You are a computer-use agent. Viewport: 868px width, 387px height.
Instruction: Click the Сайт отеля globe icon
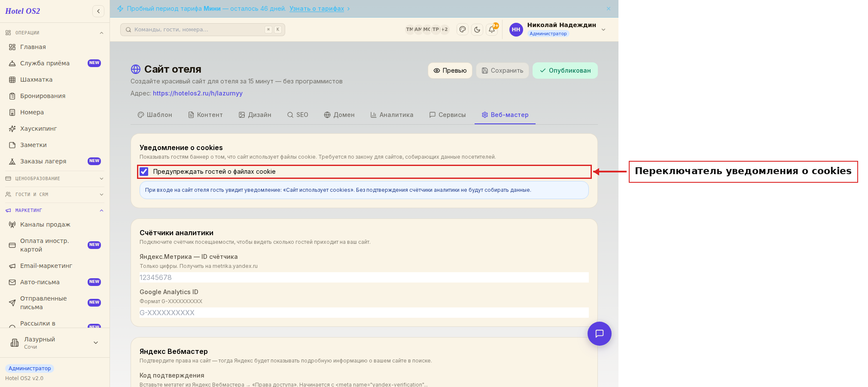(136, 69)
